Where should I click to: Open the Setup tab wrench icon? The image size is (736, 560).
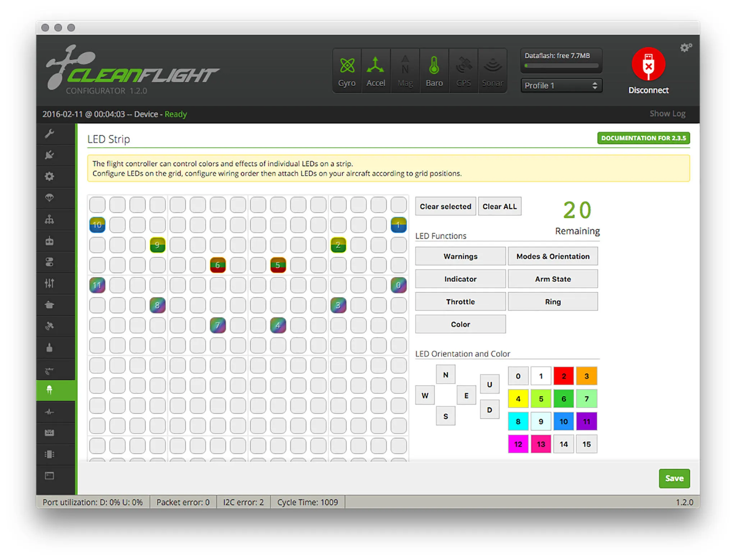click(x=49, y=134)
